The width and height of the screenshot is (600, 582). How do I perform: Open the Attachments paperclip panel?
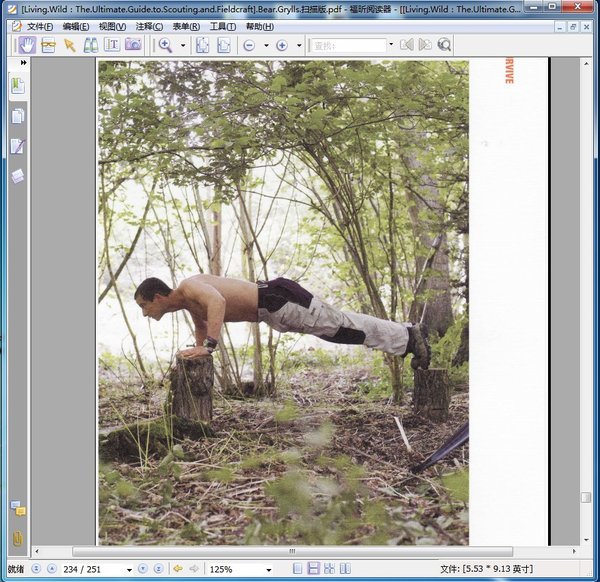click(18, 538)
